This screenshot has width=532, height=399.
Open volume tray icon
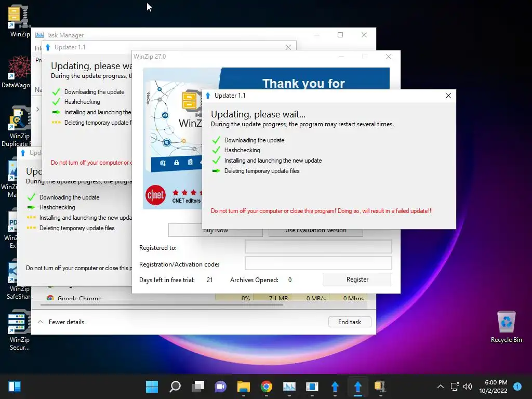[x=468, y=387]
